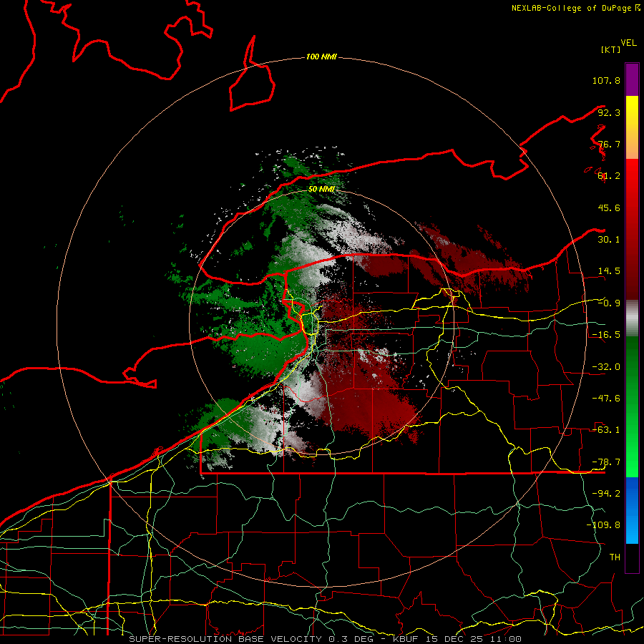This screenshot has height=644, width=644.
Task: Pick the purple segment of the velocity color bar
Action: tap(632, 79)
